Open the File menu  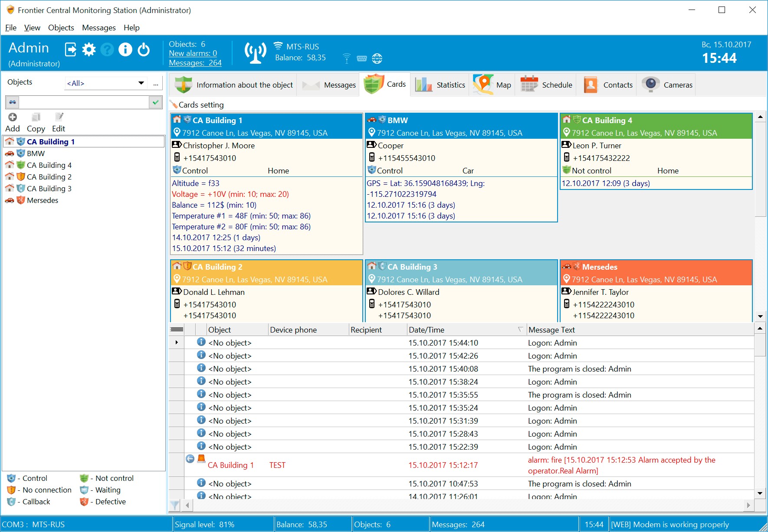pyautogui.click(x=11, y=28)
